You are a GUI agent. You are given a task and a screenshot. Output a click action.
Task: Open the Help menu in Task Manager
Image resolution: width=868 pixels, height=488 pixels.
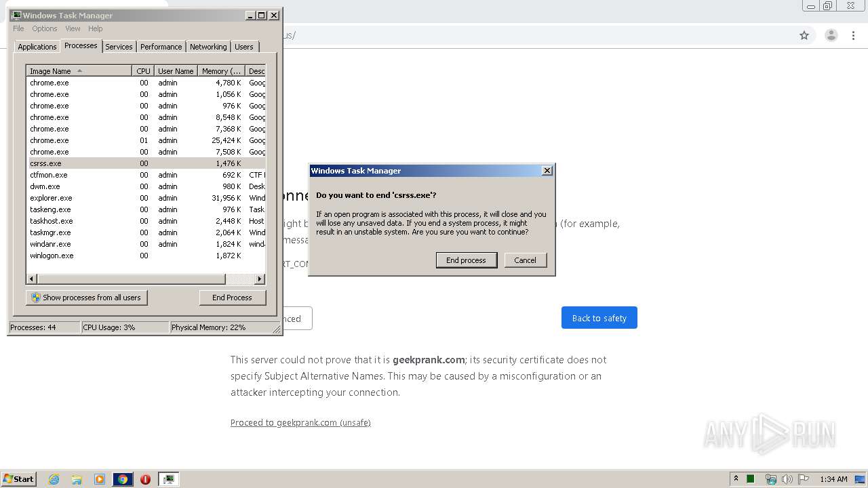(96, 28)
